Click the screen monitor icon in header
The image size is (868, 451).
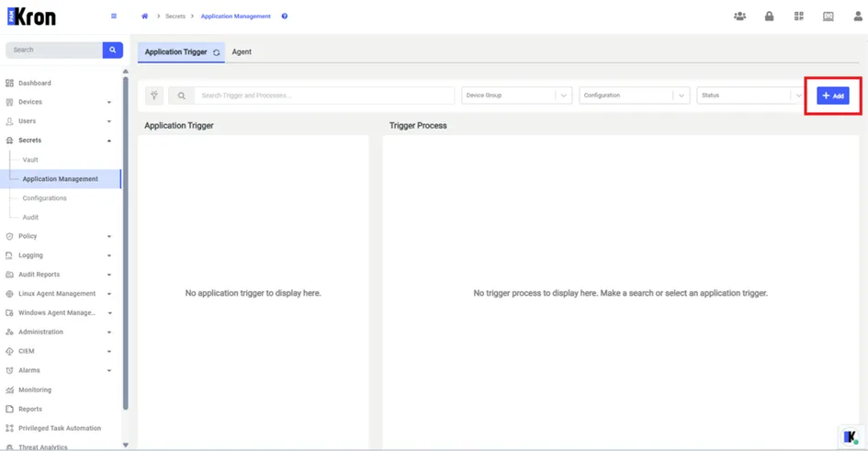(x=829, y=16)
